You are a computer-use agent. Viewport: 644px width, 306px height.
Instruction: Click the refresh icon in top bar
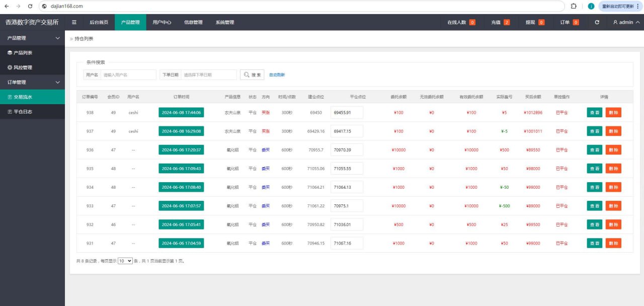tap(597, 22)
